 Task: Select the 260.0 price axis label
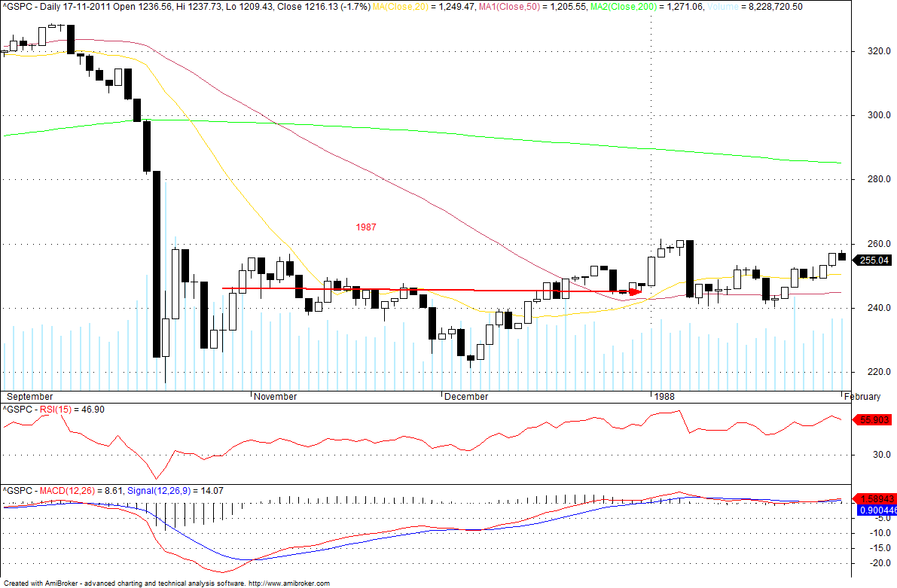click(879, 244)
